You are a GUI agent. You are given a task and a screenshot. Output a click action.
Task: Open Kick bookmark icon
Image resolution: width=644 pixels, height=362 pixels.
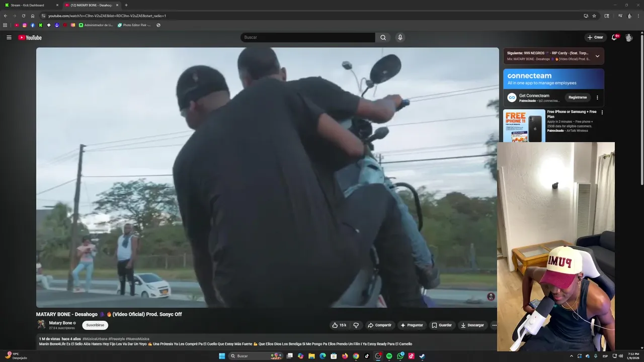click(x=41, y=25)
